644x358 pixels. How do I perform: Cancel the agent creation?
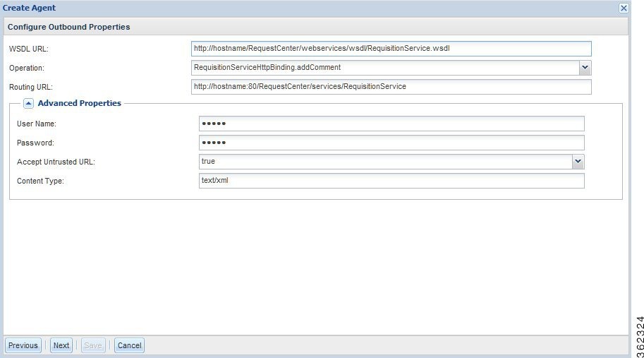click(129, 345)
